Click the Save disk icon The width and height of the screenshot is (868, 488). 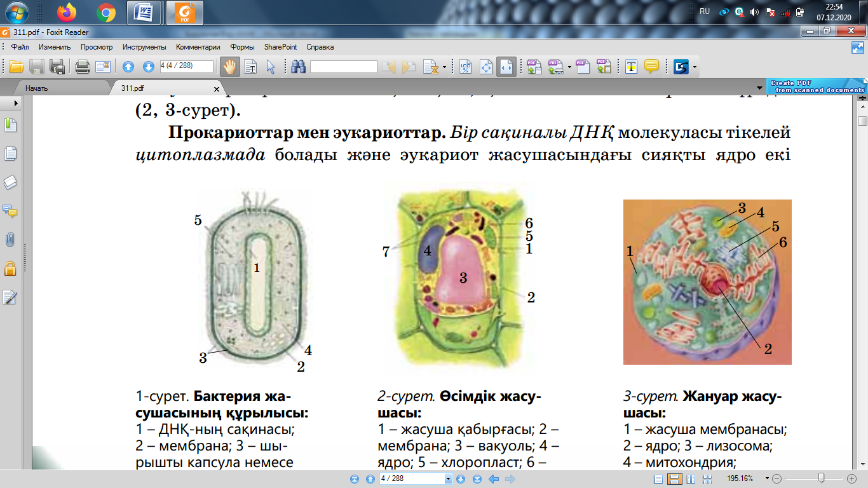point(37,67)
